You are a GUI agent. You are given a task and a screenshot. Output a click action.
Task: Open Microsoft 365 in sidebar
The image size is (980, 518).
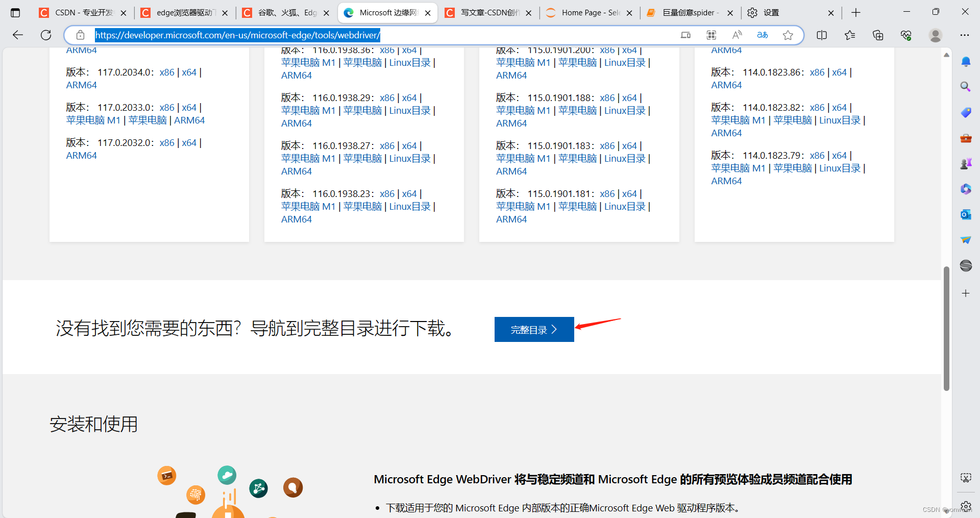click(x=966, y=189)
